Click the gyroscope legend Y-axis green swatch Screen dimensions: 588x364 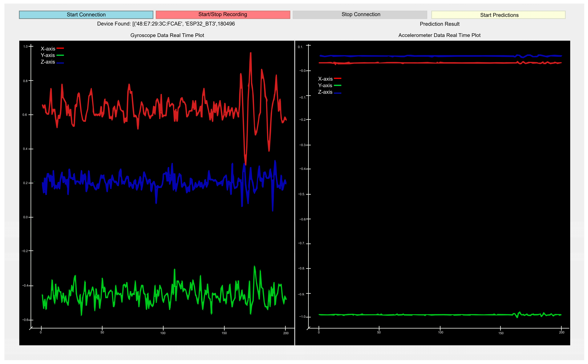tap(60, 55)
